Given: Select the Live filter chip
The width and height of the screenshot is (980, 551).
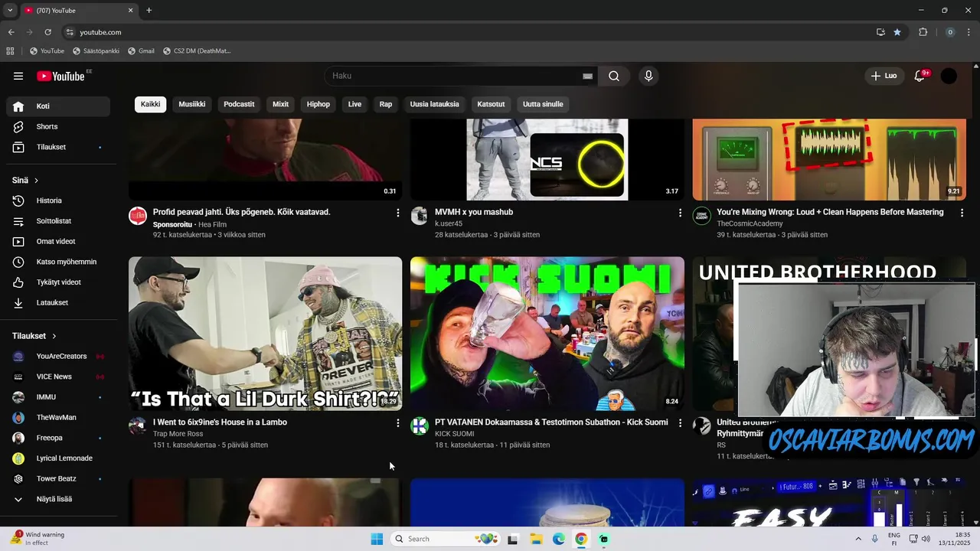Looking at the screenshot, I should click(355, 104).
